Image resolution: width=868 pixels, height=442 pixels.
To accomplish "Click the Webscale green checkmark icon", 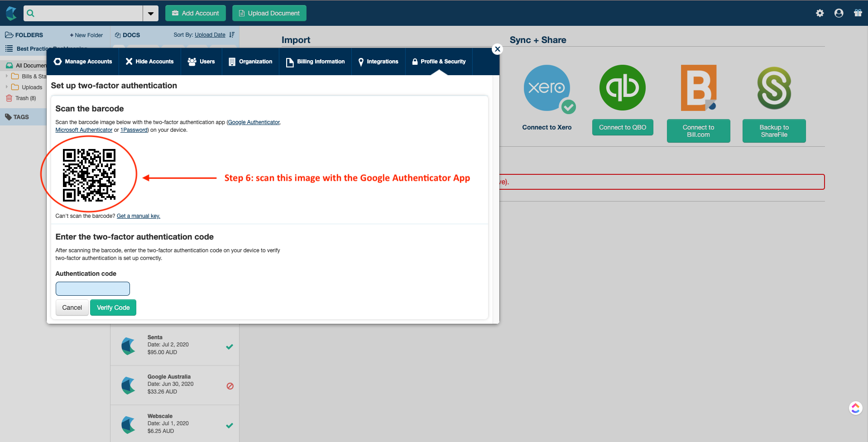I will pyautogui.click(x=230, y=426).
